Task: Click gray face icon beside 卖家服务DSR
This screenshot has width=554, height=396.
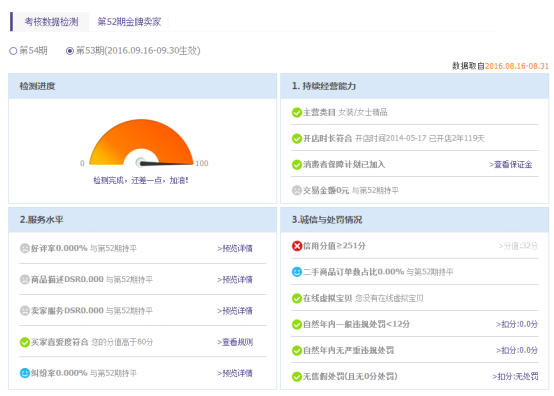Action: [x=24, y=311]
